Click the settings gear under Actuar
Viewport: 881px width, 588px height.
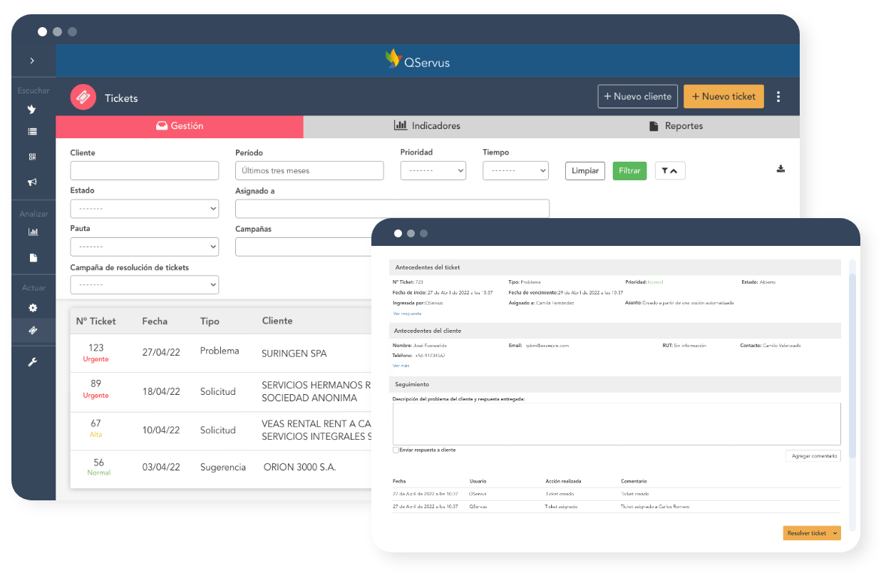(32, 308)
